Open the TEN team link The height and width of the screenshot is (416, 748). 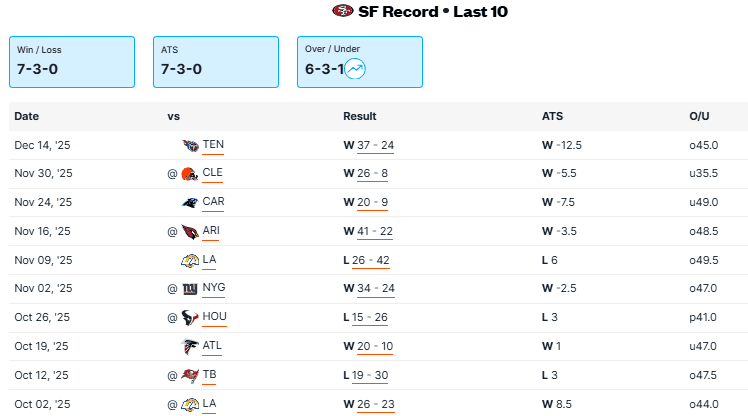[213, 145]
